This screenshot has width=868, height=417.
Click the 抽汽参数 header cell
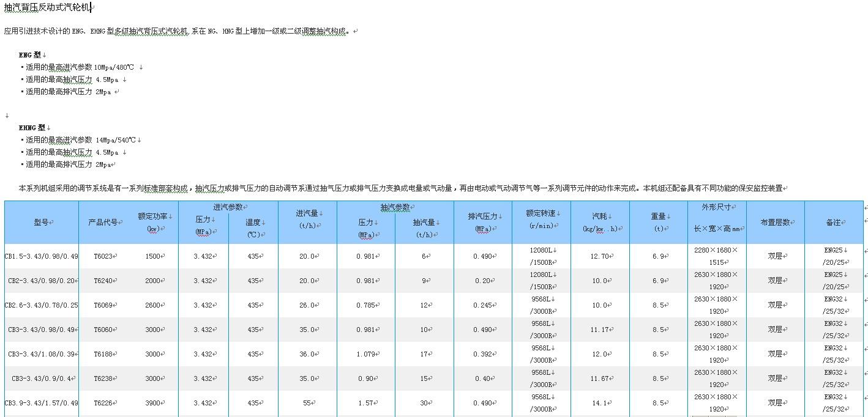pyautogui.click(x=395, y=207)
